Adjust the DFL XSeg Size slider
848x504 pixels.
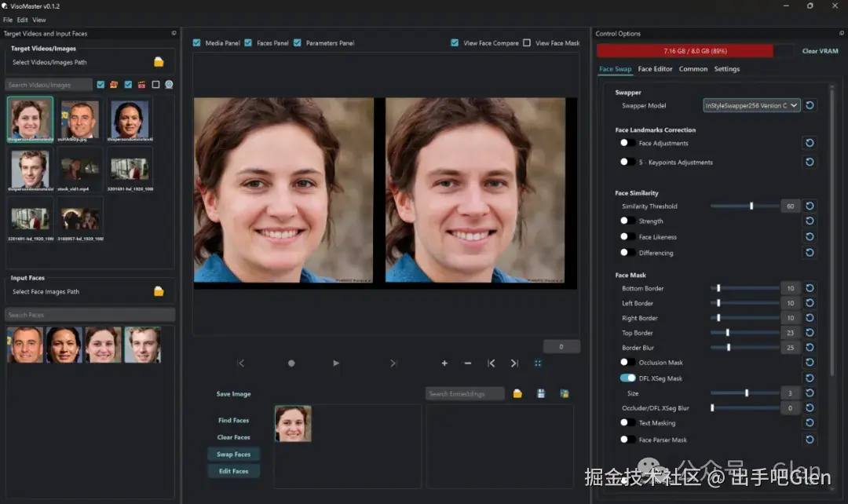(744, 393)
